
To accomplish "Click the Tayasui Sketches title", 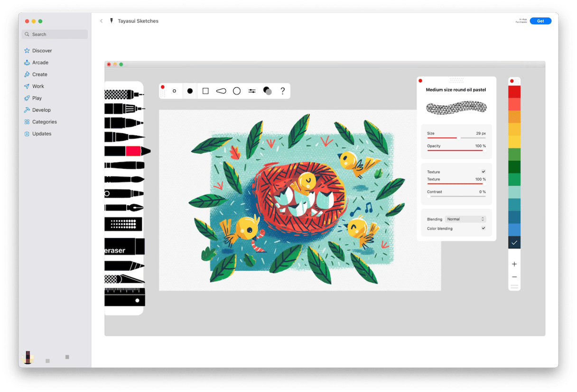I will tap(138, 21).
